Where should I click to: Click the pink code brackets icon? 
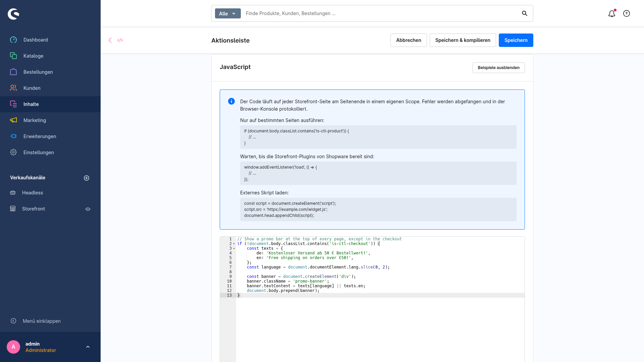[x=120, y=40]
